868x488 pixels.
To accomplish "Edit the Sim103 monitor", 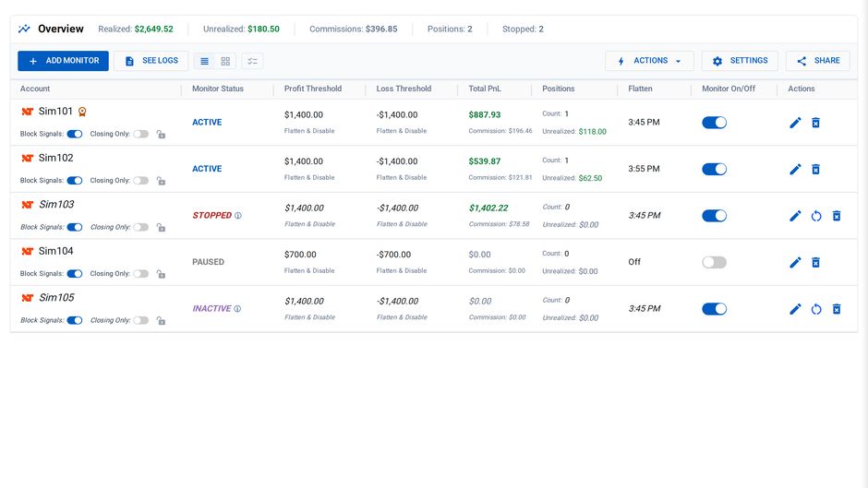I will 795,216.
